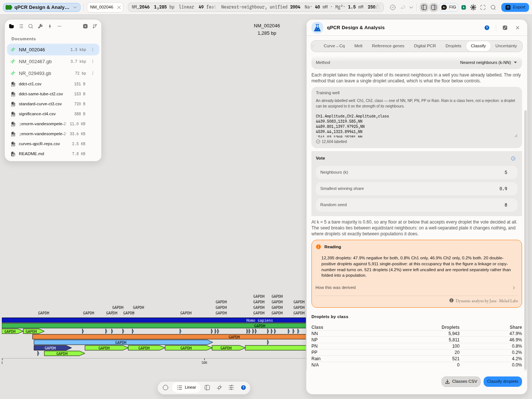Image resolution: width=532 pixels, height=399 pixels.
Task: Expand 'How this was derived' section
Action: 416,287
